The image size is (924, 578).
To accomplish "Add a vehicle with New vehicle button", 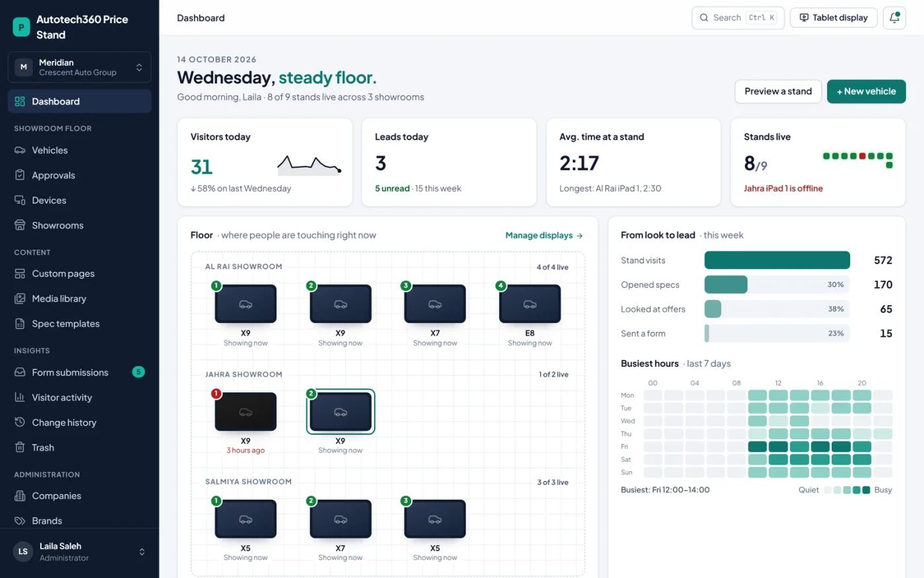I will [x=866, y=91].
